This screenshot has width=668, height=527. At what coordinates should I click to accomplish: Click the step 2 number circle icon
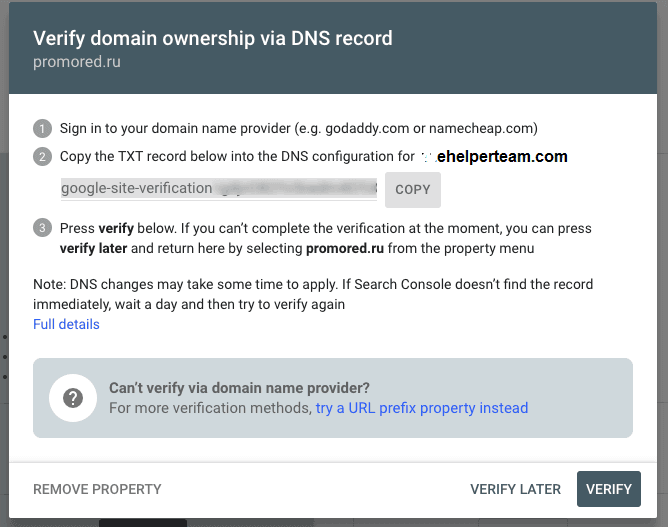tap(42, 157)
